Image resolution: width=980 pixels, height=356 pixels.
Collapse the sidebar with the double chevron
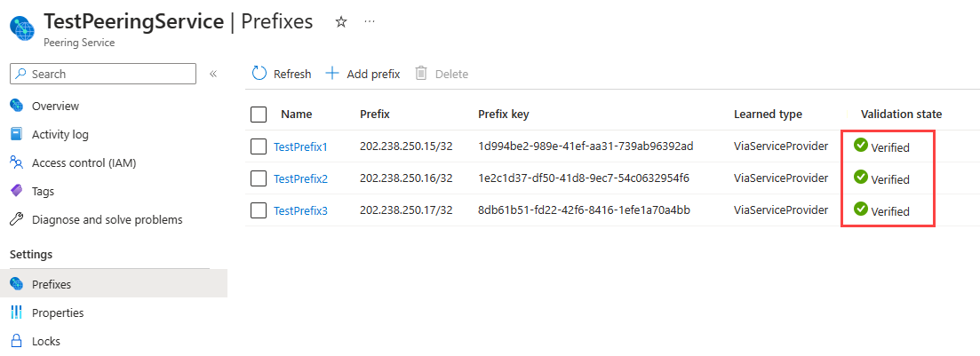coord(213,74)
